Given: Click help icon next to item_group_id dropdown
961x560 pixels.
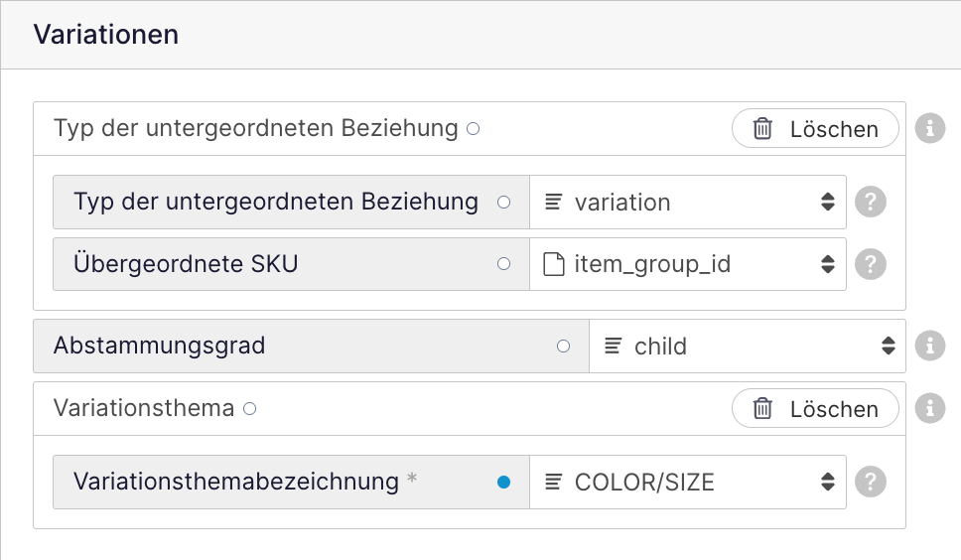Looking at the screenshot, I should 871,264.
